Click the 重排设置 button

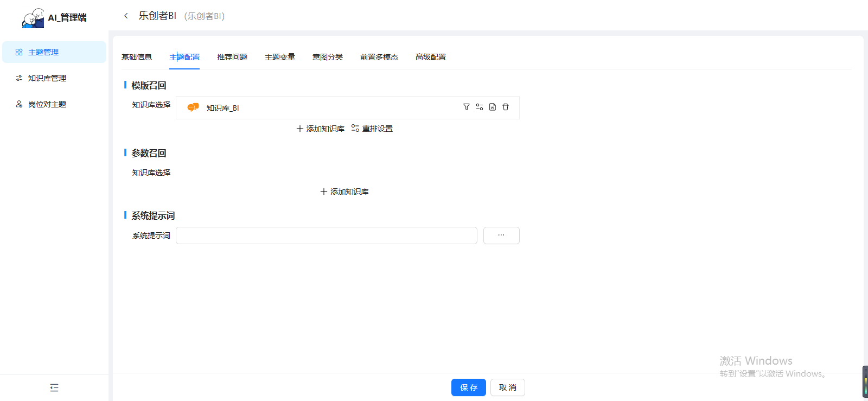pos(372,129)
